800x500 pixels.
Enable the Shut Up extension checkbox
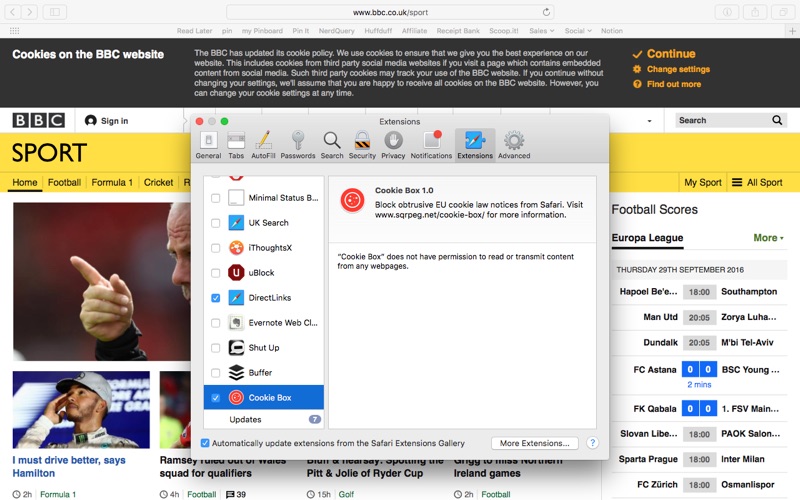(215, 347)
